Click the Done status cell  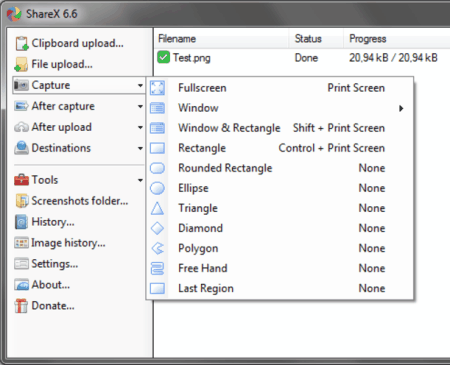coord(306,58)
